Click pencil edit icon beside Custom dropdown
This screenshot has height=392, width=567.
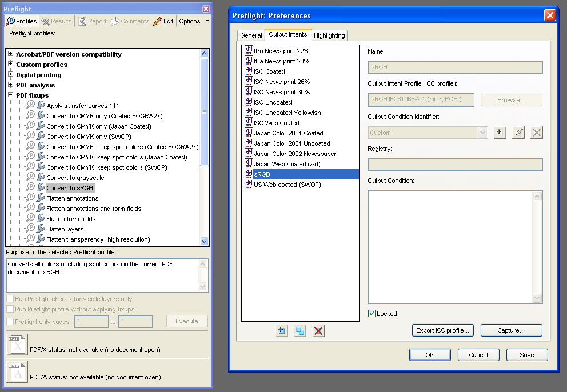coord(518,133)
